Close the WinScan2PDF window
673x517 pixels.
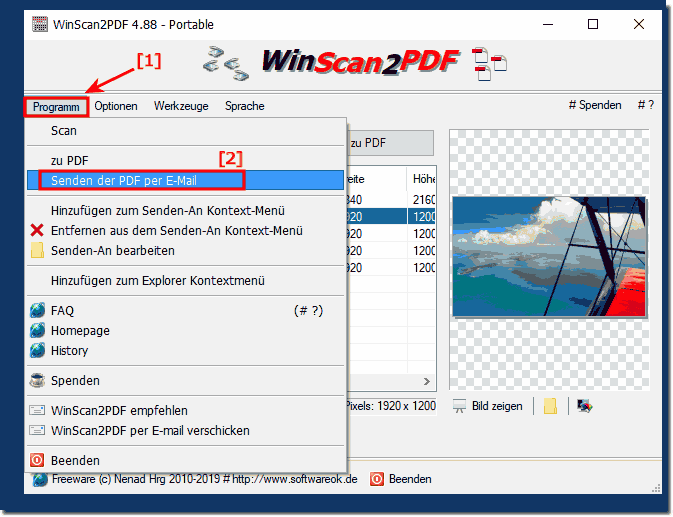[x=639, y=24]
